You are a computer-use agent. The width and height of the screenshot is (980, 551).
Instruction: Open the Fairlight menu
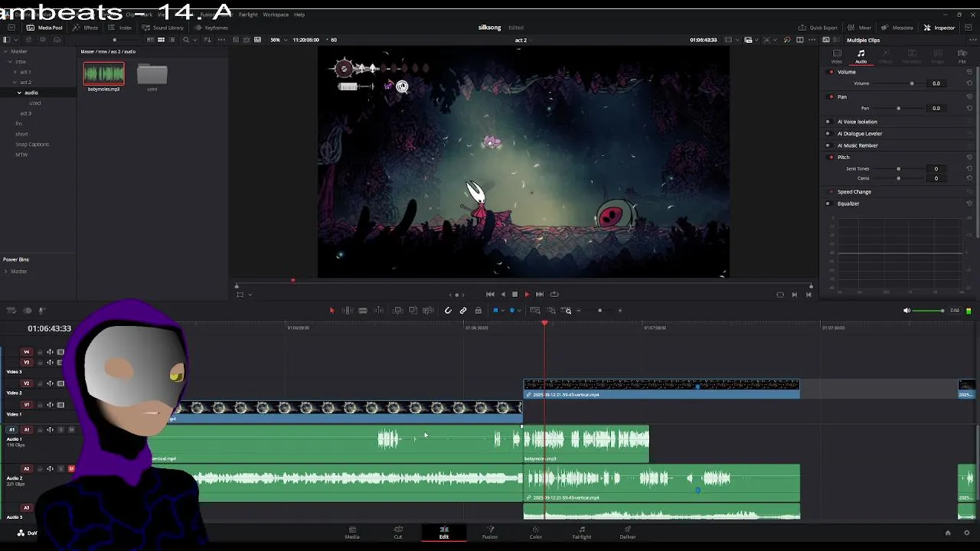click(248, 15)
